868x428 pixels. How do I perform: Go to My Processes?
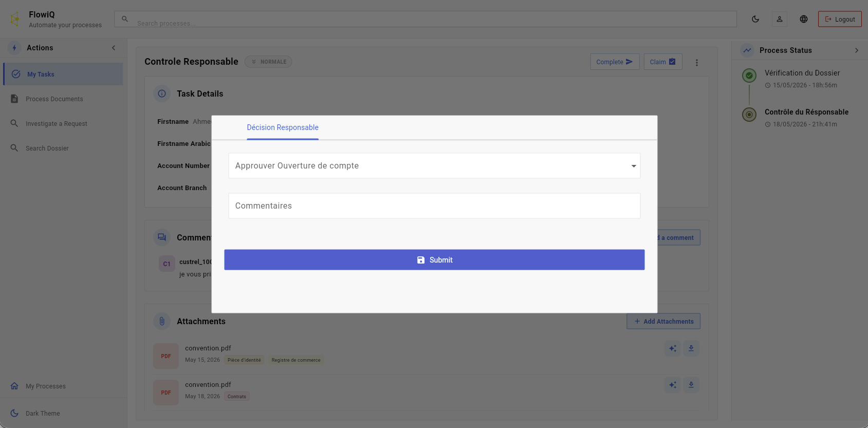pos(63,386)
